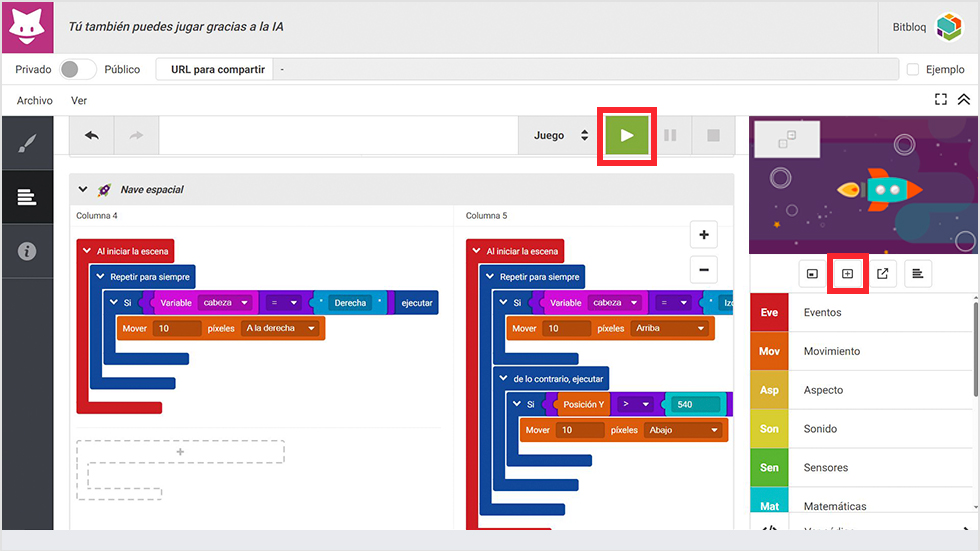This screenshot has width=980, height=551.
Task: Open the Ver menu
Action: [79, 101]
